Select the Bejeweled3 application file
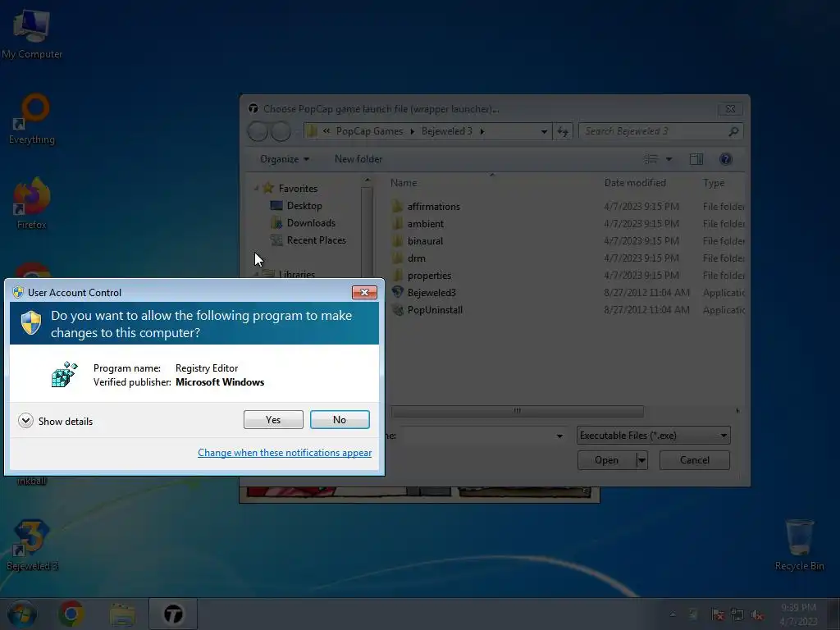Screen dimensions: 840x630 [x=431, y=293]
